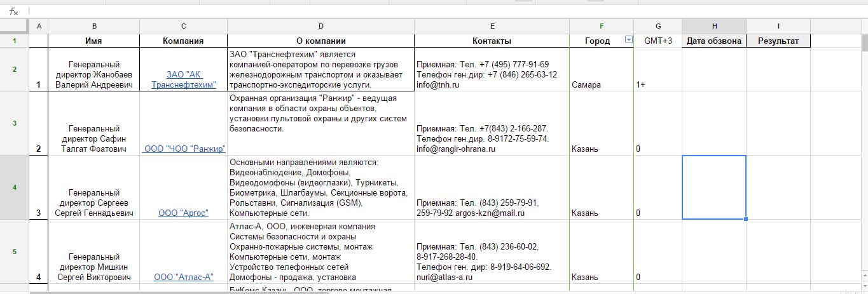Image resolution: width=868 pixels, height=294 pixels.
Task: Select row 2 header
Action: pyautogui.click(x=15, y=69)
